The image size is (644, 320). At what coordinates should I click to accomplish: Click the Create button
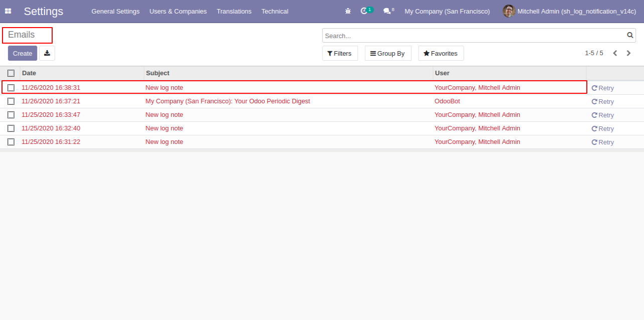coord(23,53)
